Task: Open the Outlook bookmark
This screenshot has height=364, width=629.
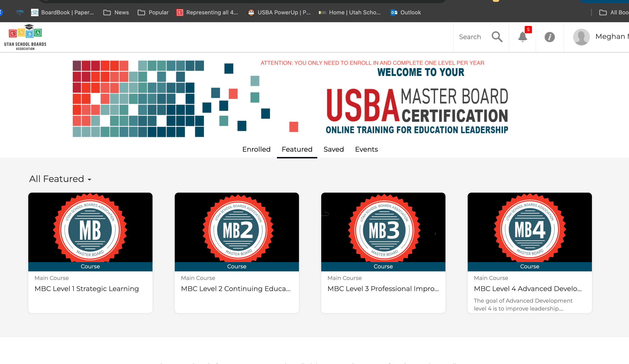Action: click(406, 12)
